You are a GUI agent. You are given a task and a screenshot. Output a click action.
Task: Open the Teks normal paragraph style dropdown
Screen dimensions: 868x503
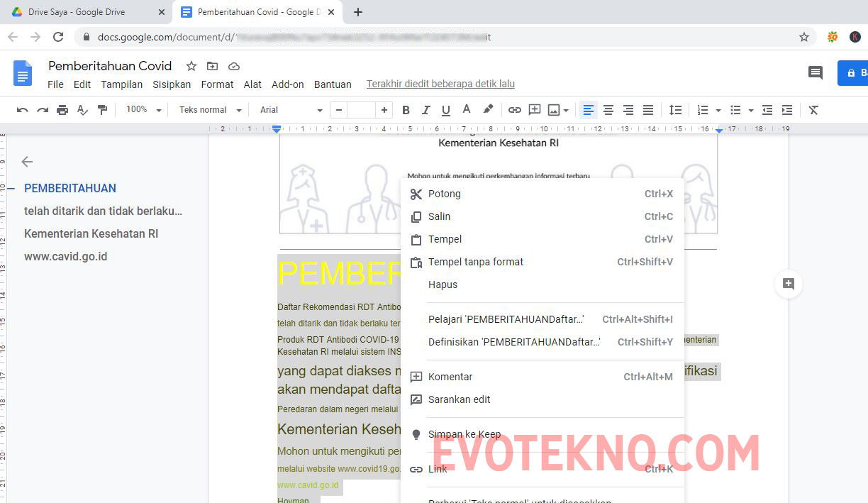210,110
